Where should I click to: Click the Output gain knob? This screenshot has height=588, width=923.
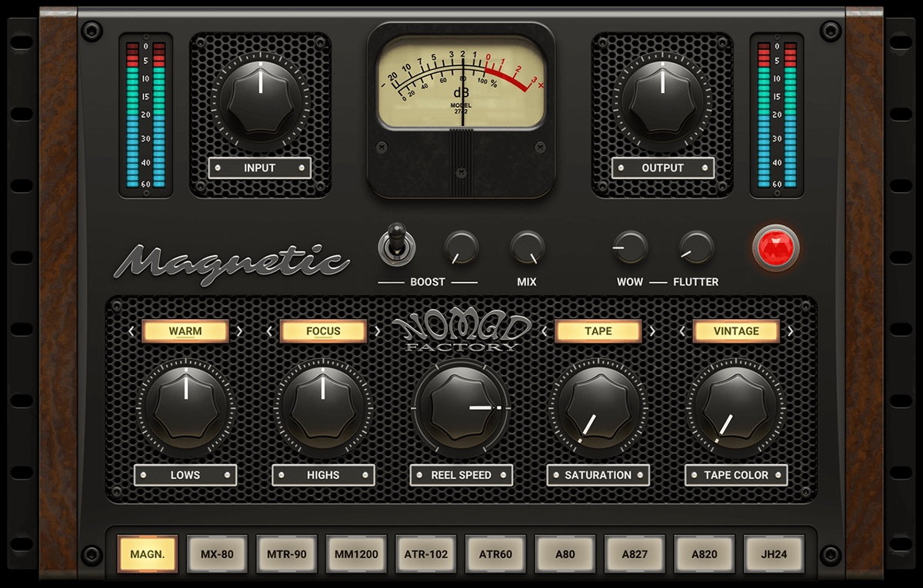point(662,98)
